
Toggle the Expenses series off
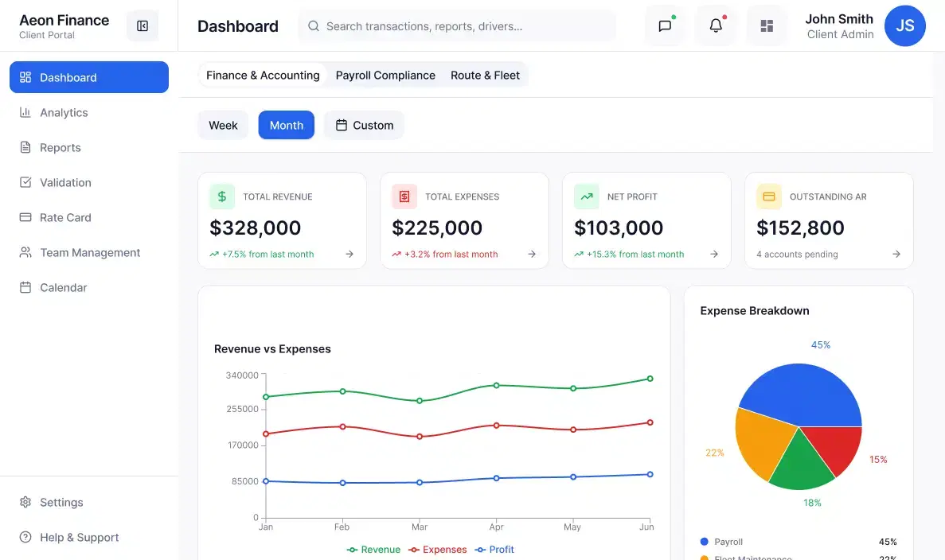point(437,549)
